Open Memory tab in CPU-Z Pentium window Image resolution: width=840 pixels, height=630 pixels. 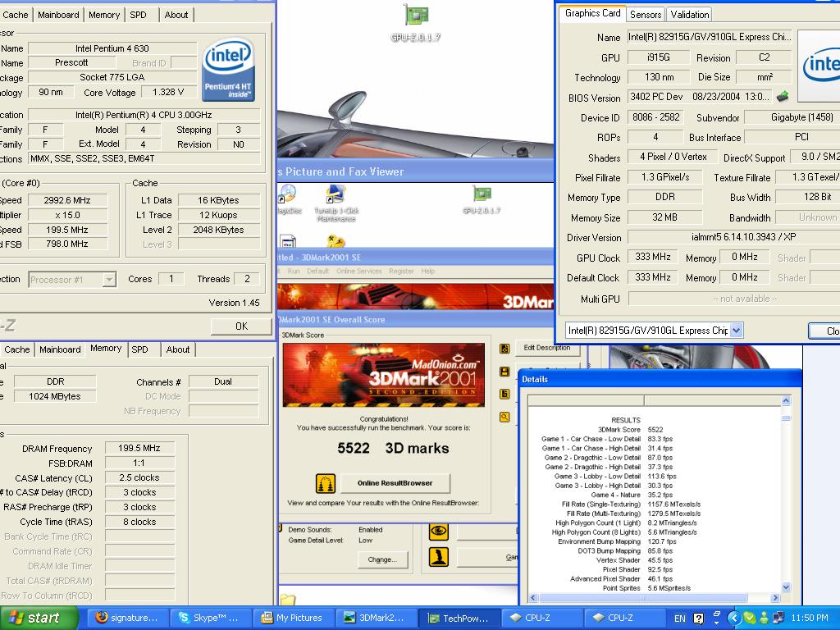point(104,15)
